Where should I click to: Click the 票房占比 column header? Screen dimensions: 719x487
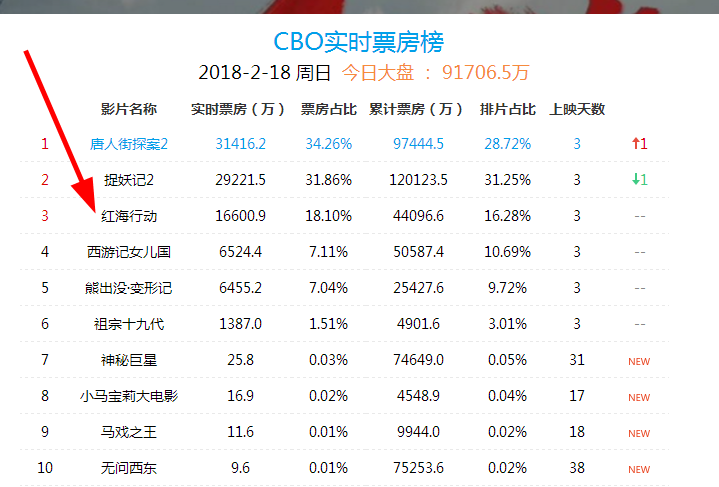point(329,109)
